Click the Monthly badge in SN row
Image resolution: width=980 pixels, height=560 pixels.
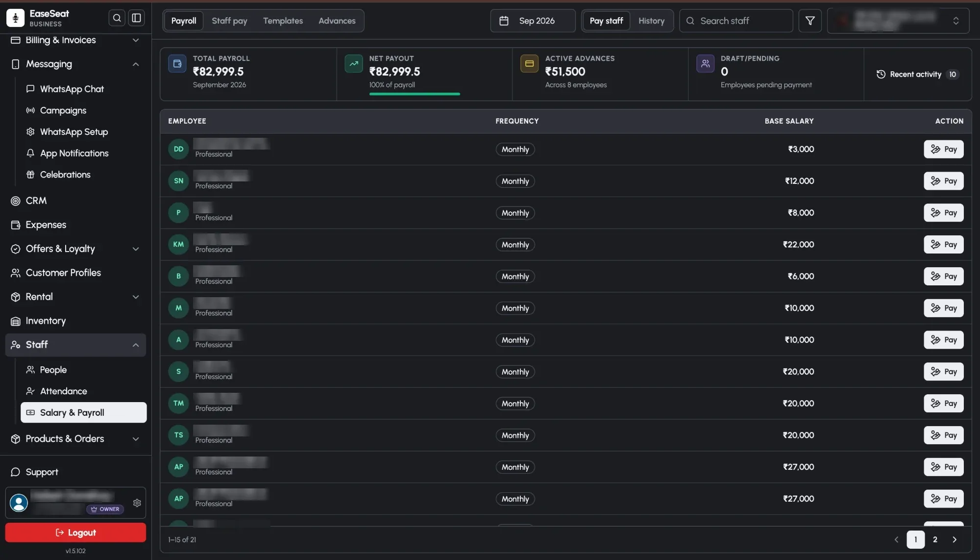pos(515,181)
